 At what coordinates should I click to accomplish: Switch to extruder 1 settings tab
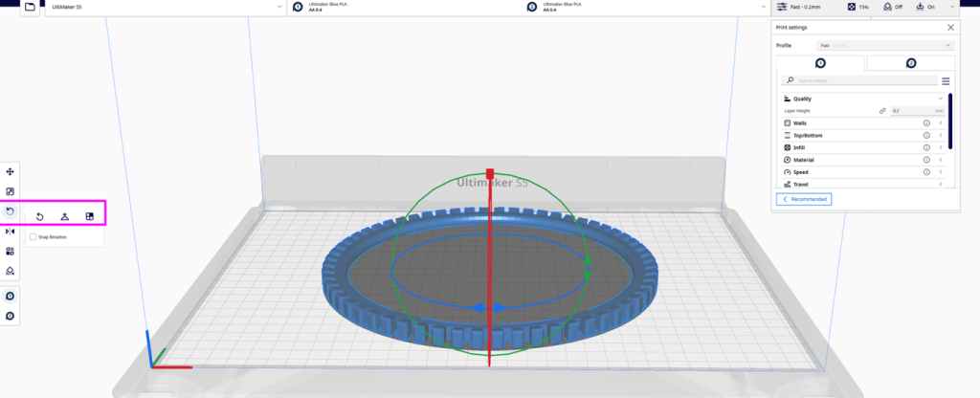point(820,63)
